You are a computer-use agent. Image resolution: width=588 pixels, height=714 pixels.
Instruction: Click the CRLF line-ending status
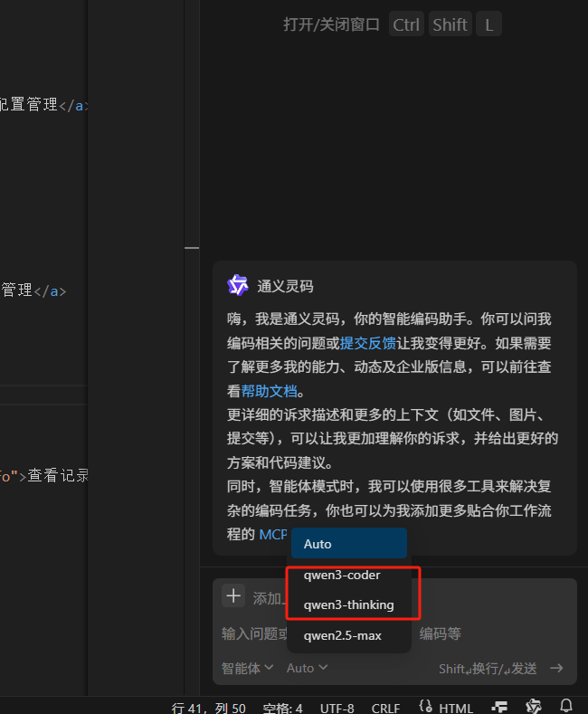(x=385, y=708)
